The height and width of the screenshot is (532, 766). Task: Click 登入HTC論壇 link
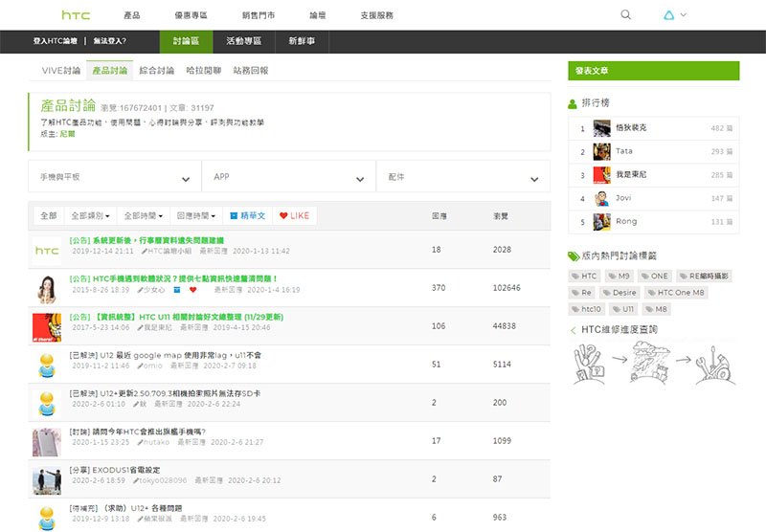(56, 41)
